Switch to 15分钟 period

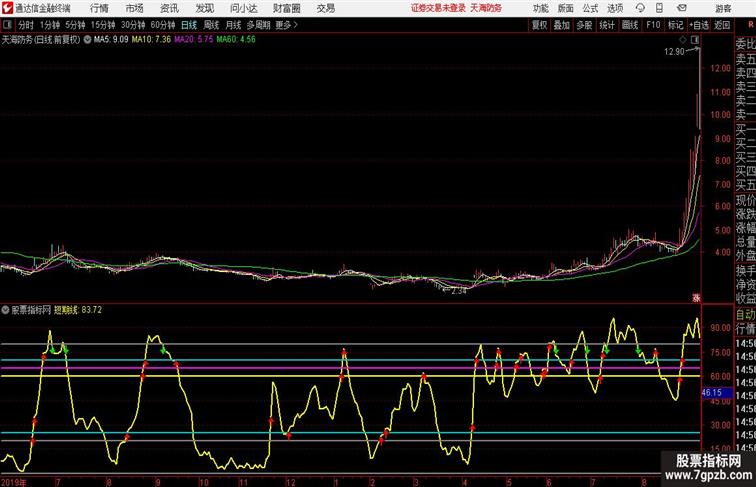[x=103, y=25]
